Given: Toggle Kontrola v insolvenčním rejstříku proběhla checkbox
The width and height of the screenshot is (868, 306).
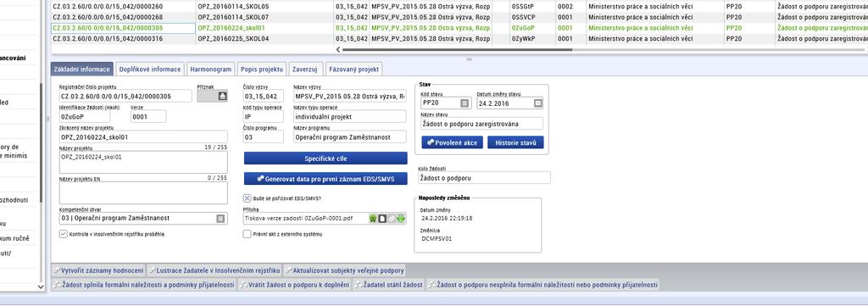Looking at the screenshot, I should (x=63, y=234).
